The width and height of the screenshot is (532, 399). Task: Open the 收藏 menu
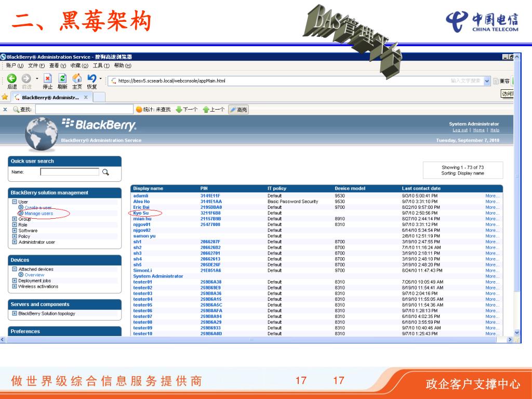(79, 65)
